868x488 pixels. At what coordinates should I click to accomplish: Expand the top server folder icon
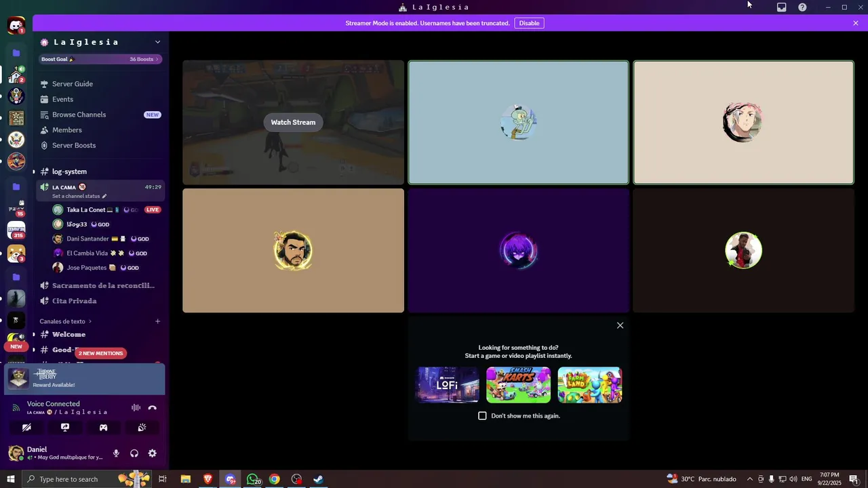16,53
